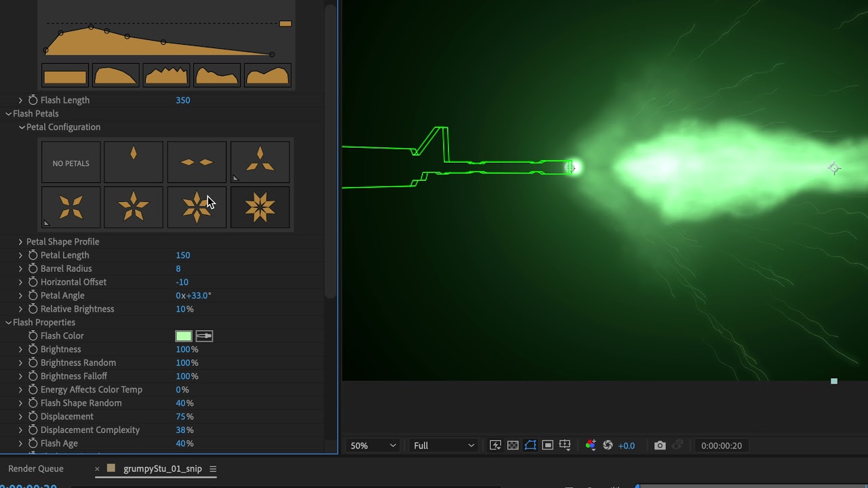Toggle stopwatch for Petal Length
The height and width of the screenshot is (488, 868).
[33, 255]
